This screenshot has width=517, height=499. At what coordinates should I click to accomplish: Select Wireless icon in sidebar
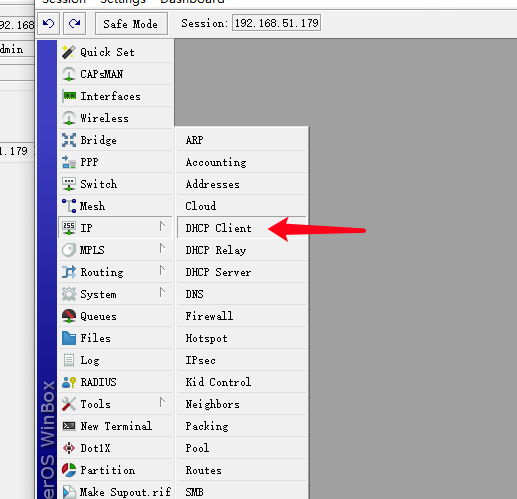[x=69, y=118]
